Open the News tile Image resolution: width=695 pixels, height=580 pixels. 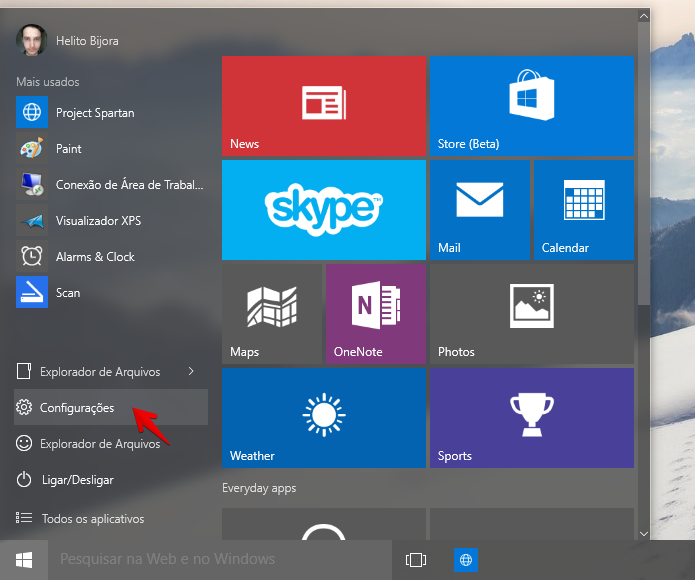[324, 106]
